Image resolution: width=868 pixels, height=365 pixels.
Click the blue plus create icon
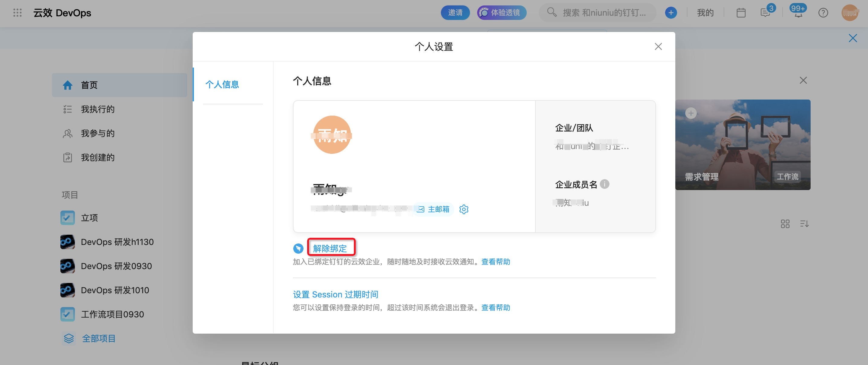pyautogui.click(x=671, y=13)
